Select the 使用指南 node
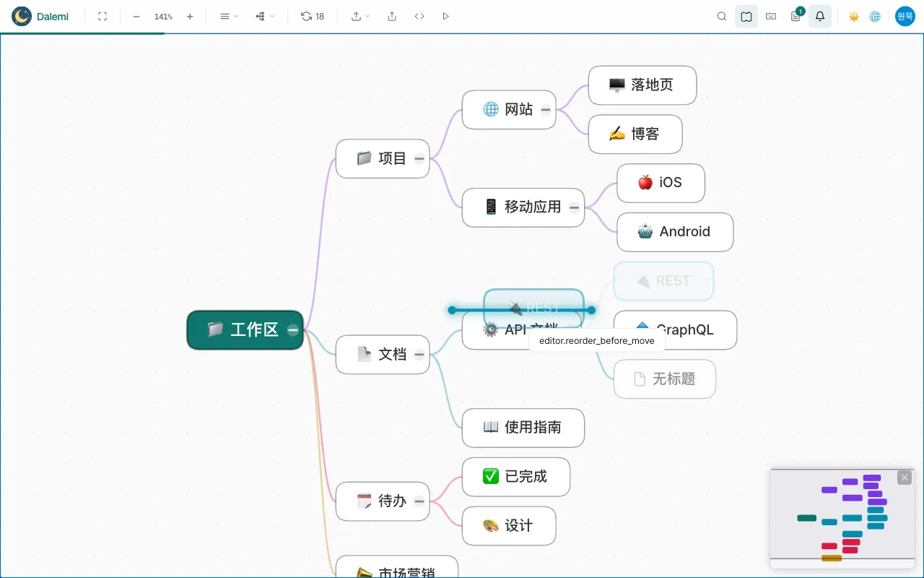 (x=523, y=428)
